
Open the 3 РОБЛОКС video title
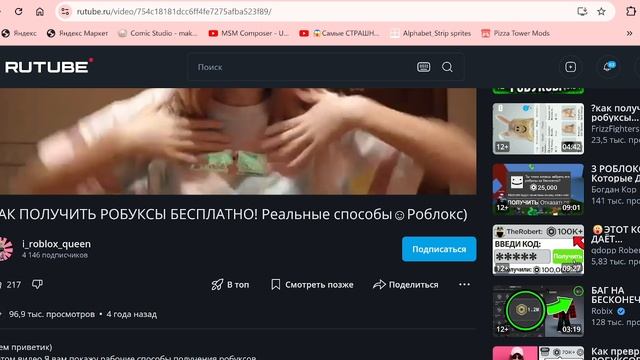615,173
